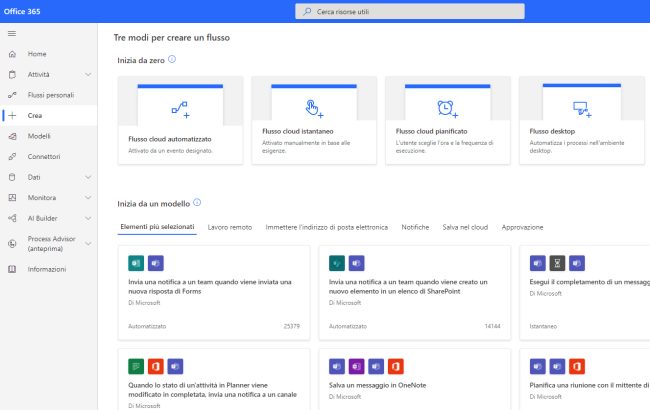Toggle the hamburger navigation menu

[12, 33]
